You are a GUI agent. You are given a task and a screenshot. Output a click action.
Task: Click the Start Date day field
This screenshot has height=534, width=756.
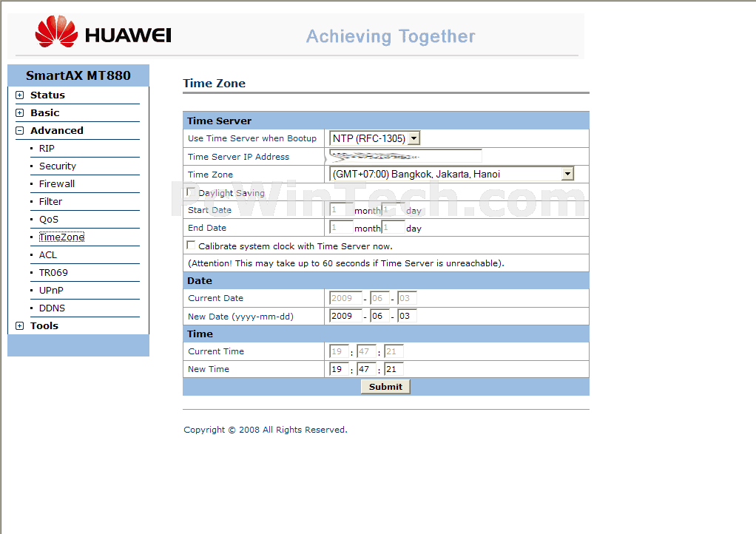tap(394, 209)
